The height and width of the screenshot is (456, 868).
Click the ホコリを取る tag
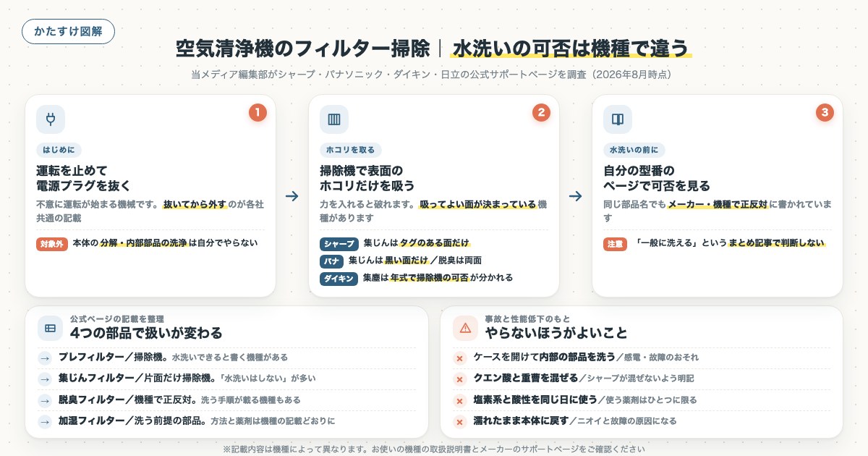(351, 151)
